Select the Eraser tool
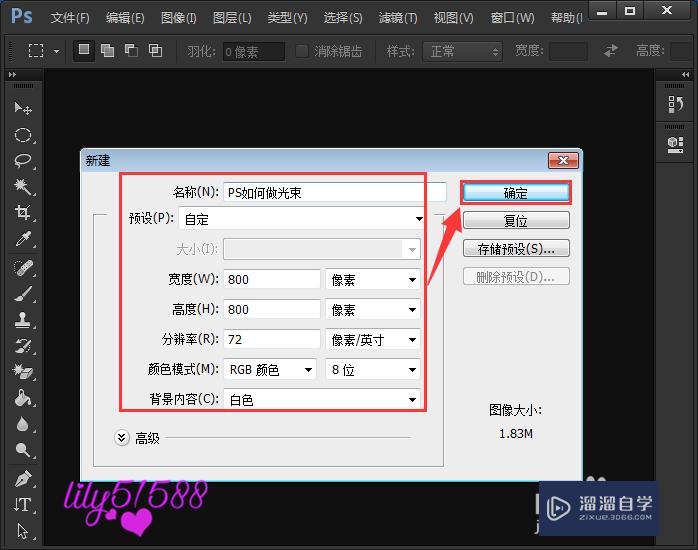The width and height of the screenshot is (698, 550). [23, 372]
